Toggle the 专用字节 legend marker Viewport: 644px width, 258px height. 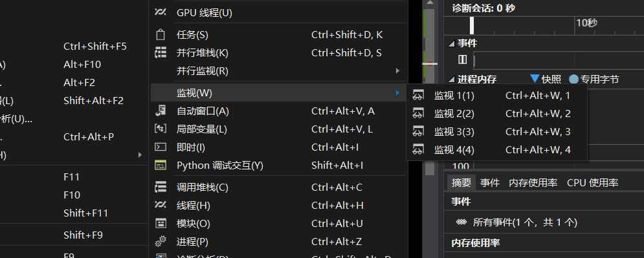coord(573,79)
